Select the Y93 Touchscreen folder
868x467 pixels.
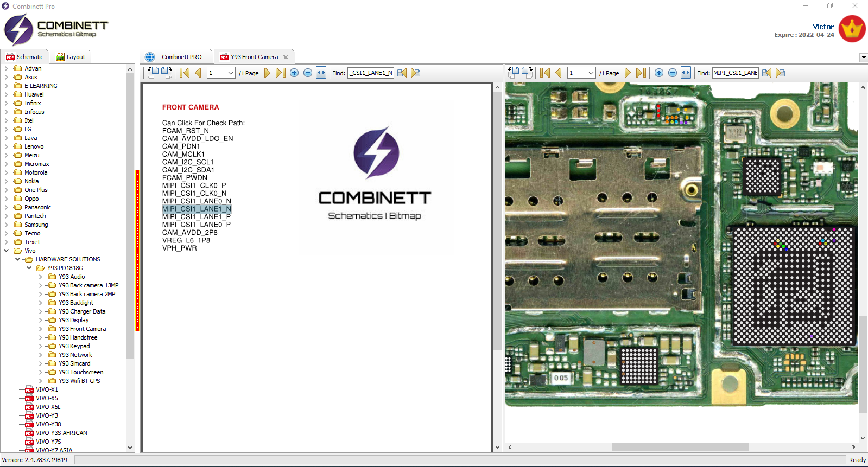(x=81, y=372)
